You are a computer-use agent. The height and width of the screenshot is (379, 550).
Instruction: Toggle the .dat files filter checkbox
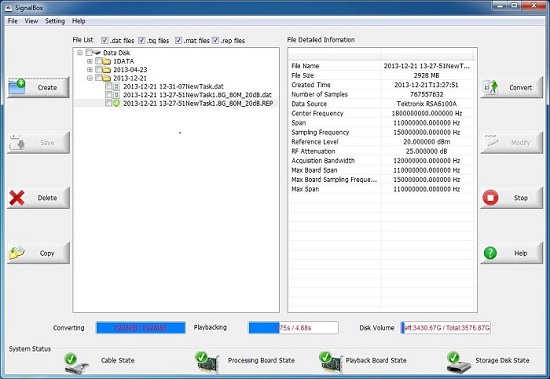(104, 40)
